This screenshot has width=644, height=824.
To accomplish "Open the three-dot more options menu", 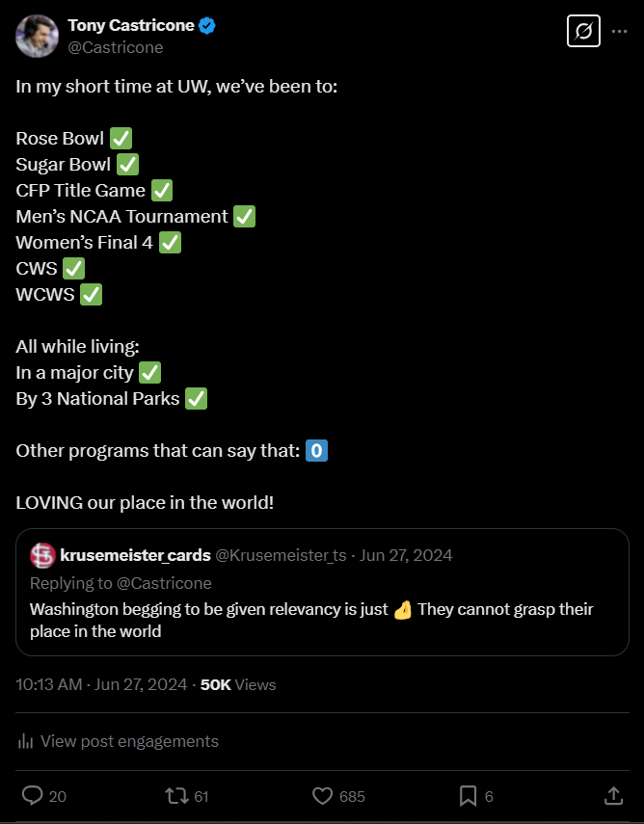I will click(620, 31).
